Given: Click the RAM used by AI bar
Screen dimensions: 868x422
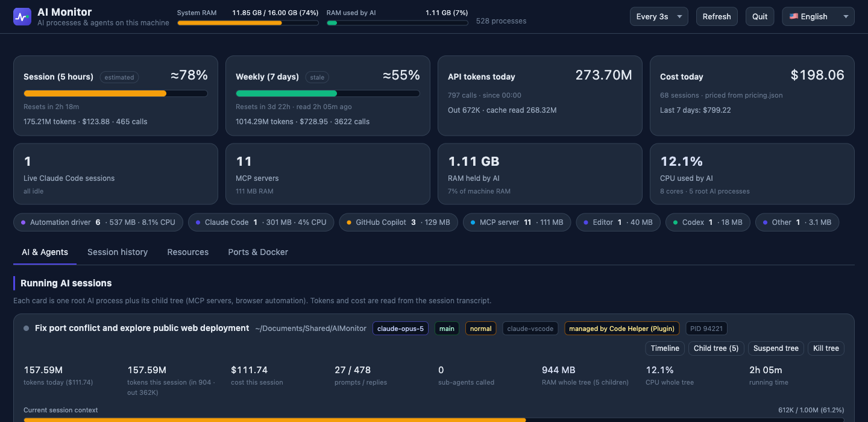Looking at the screenshot, I should pyautogui.click(x=397, y=23).
